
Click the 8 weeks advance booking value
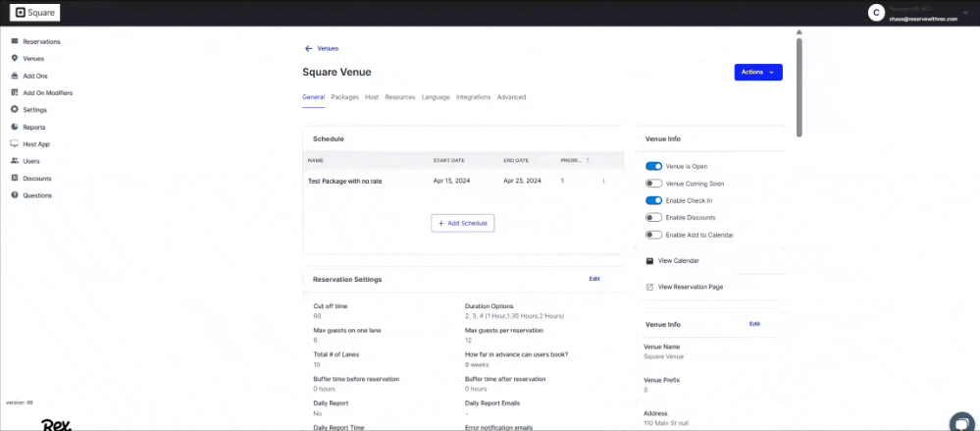pyautogui.click(x=476, y=364)
